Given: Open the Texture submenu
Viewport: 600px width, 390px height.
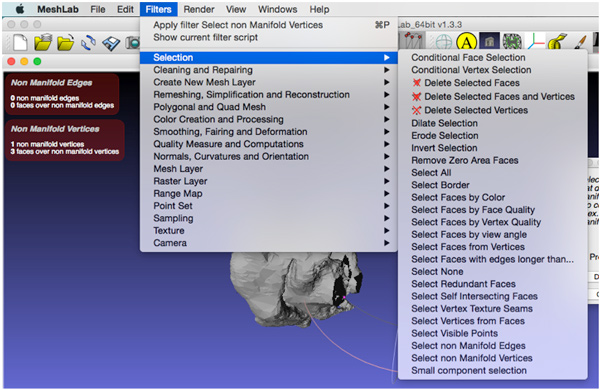Looking at the screenshot, I should coord(269,231).
